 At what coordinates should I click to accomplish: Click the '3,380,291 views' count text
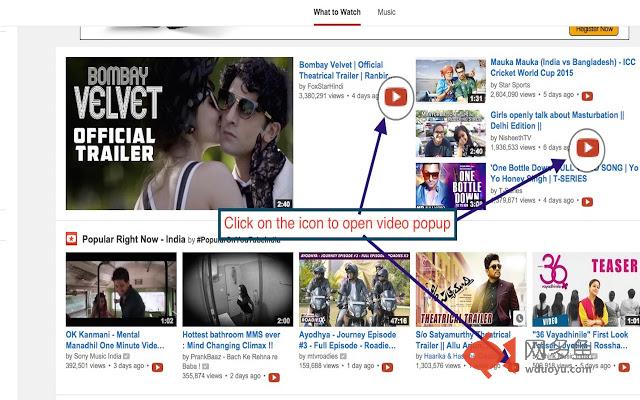coord(321,96)
